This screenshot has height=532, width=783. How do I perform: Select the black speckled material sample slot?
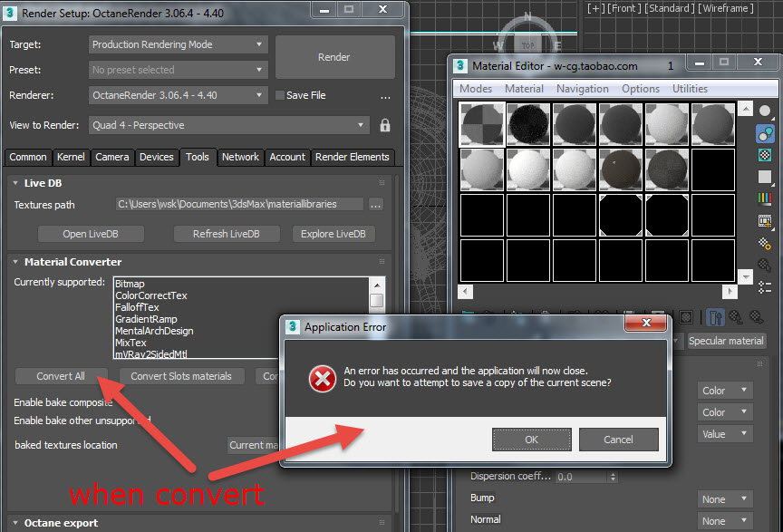click(527, 124)
